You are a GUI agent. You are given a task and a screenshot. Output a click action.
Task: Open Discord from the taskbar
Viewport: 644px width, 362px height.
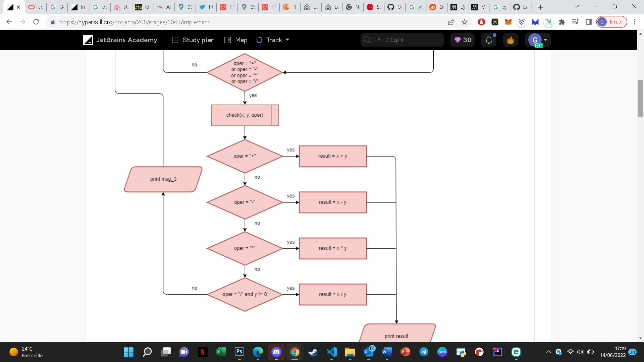(276, 352)
